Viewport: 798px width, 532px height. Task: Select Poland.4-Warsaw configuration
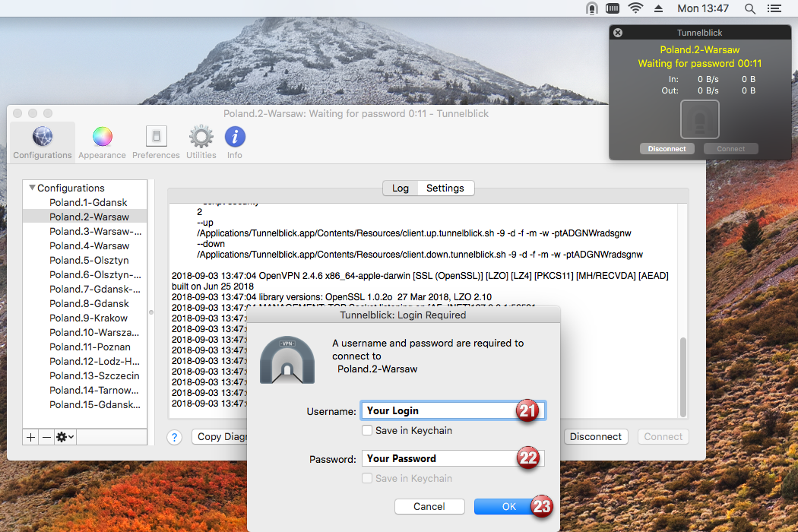click(x=89, y=245)
